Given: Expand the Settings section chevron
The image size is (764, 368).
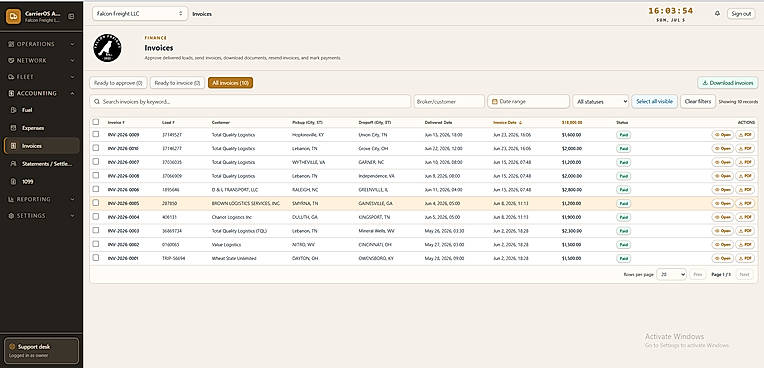Looking at the screenshot, I should point(72,215).
